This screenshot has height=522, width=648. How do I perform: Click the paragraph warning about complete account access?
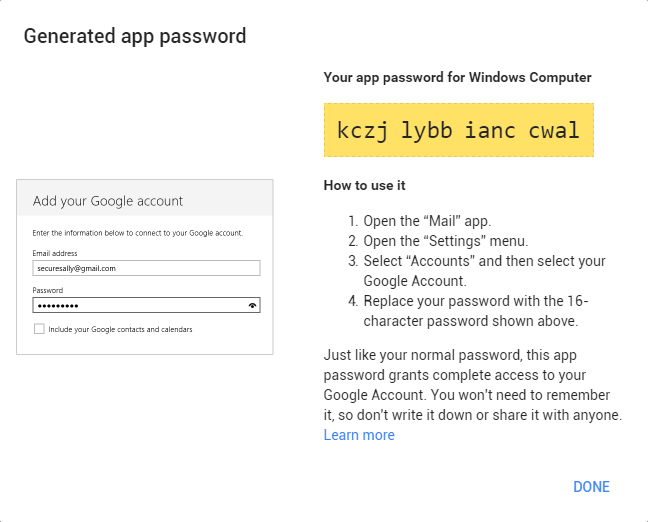pyautogui.click(x=472, y=385)
